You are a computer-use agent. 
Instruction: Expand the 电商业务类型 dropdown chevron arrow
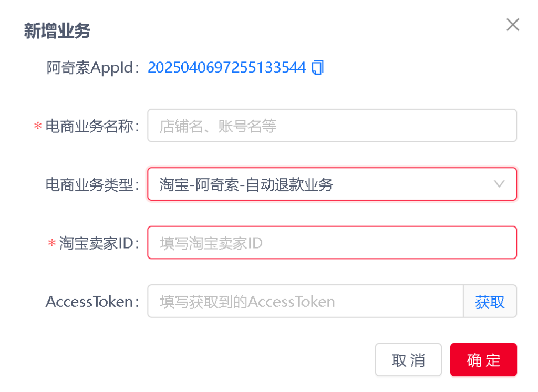(x=499, y=184)
